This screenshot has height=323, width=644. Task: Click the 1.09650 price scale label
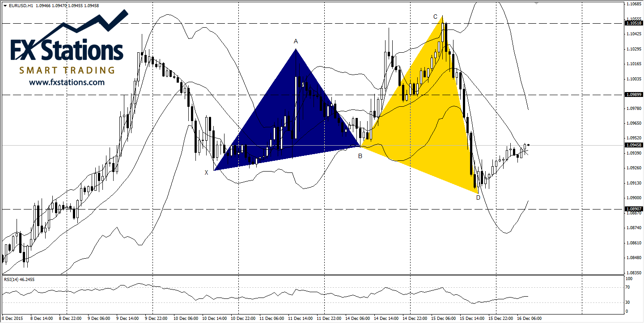[634, 123]
